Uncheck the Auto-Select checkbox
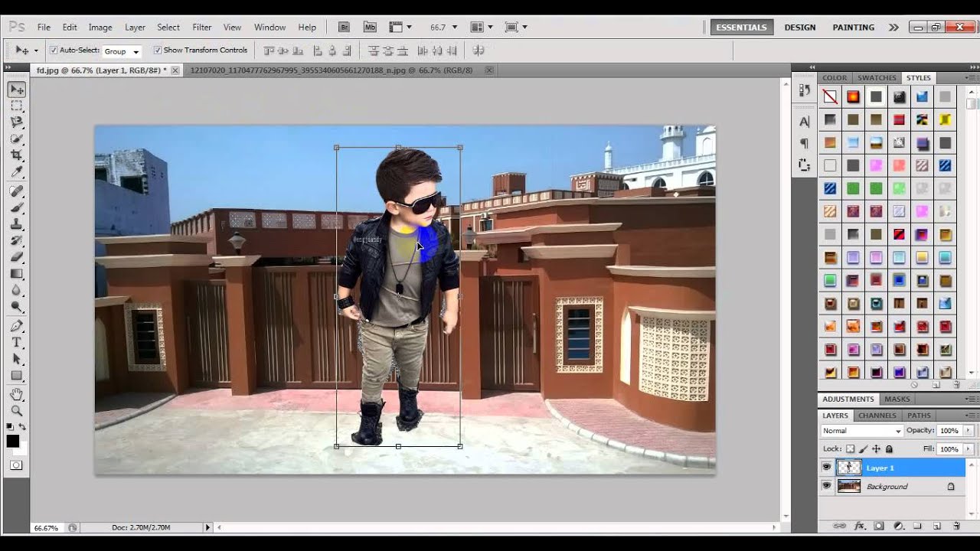The height and width of the screenshot is (551, 980). pos(54,51)
